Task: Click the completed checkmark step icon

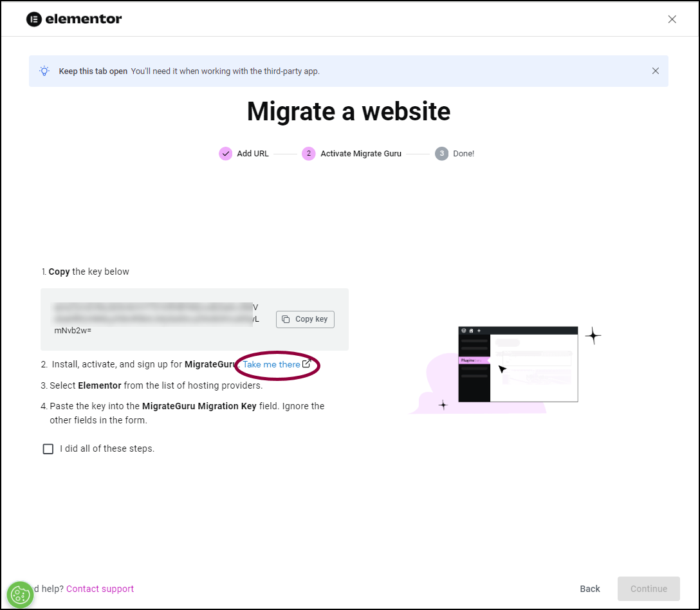Action: [x=225, y=154]
